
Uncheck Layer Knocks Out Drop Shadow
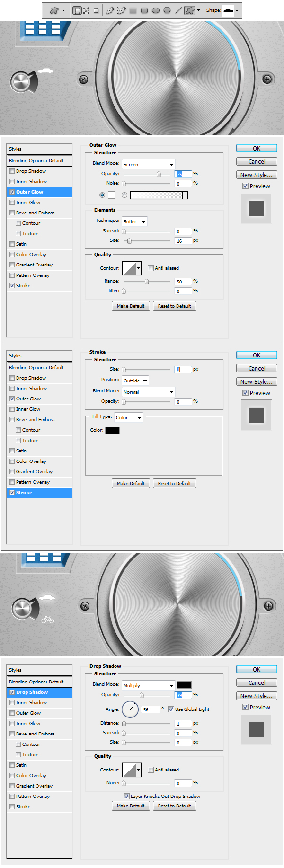126,796
